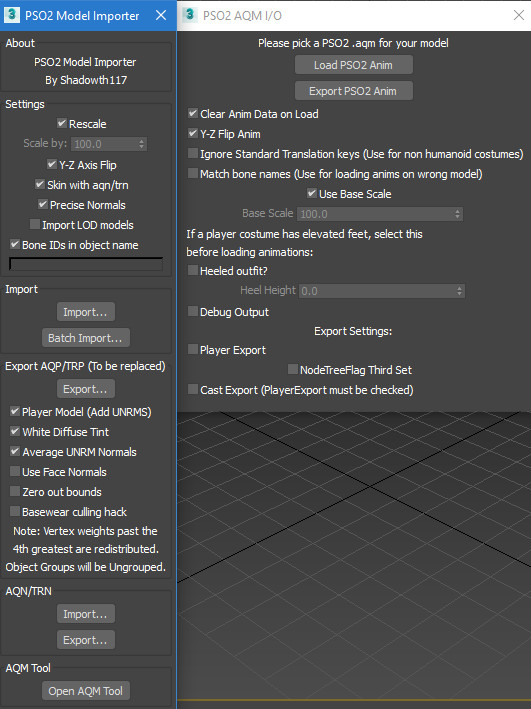This screenshot has width=531, height=709.
Task: Click the Base Scale spinner arrows
Action: pos(458,214)
